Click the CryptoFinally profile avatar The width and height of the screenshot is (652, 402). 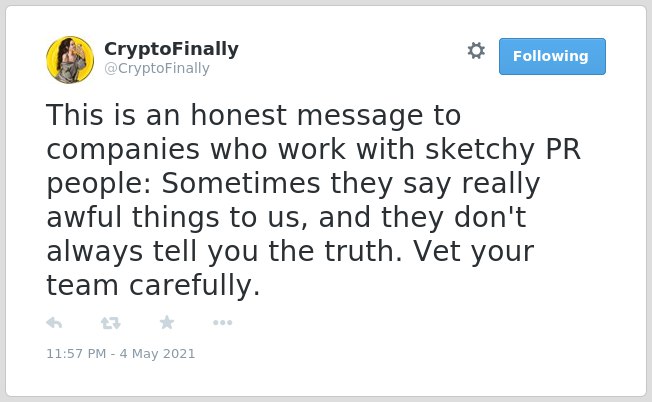(70, 60)
